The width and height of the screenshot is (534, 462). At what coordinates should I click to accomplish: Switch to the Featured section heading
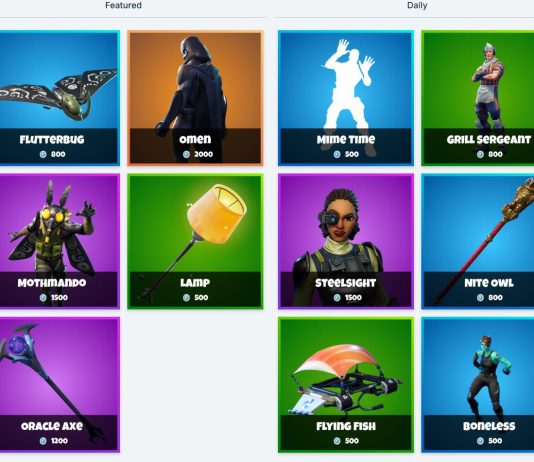coord(123,5)
